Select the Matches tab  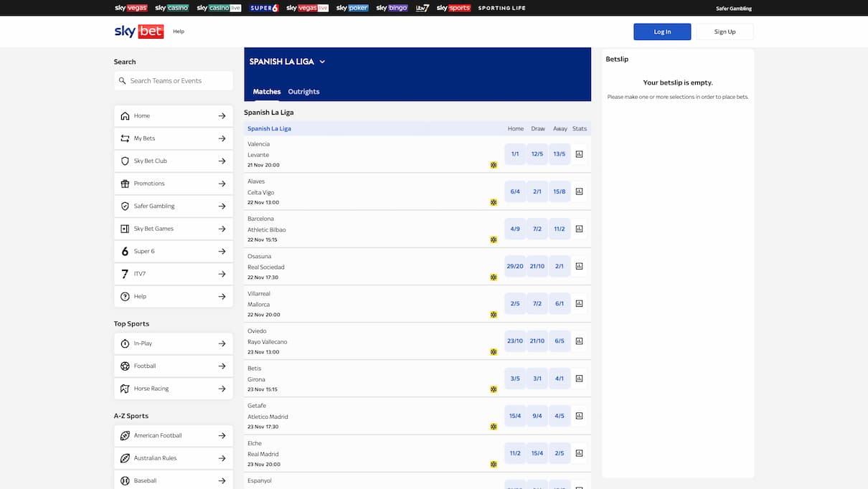(267, 92)
